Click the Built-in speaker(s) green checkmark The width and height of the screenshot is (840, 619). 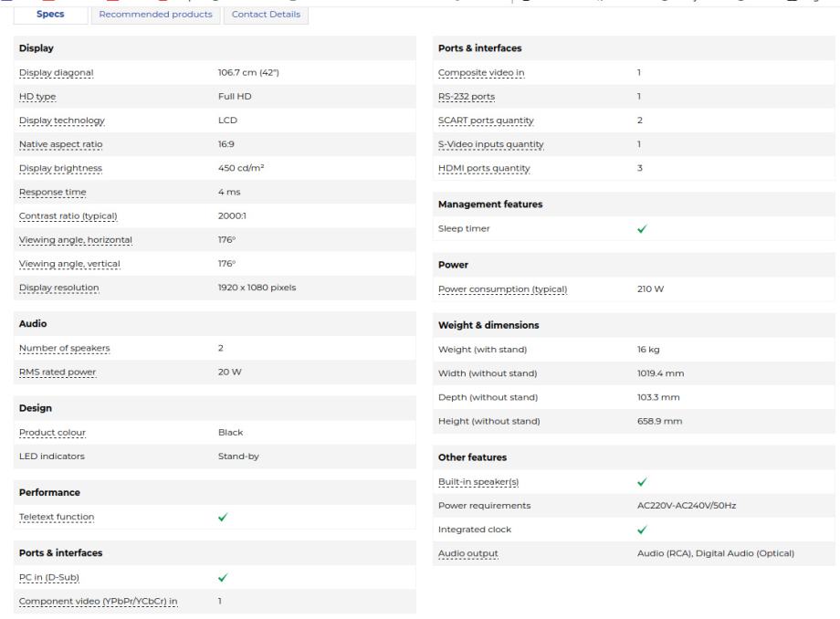coord(642,482)
